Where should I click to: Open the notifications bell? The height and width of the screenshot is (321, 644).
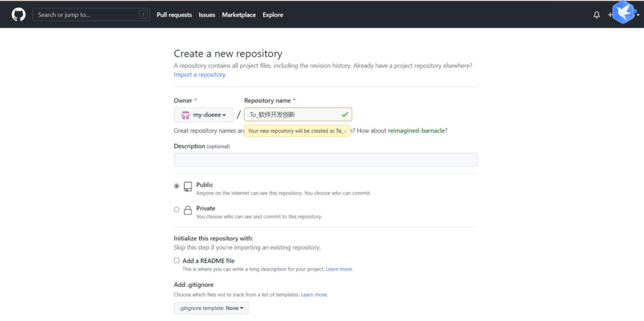tap(597, 15)
